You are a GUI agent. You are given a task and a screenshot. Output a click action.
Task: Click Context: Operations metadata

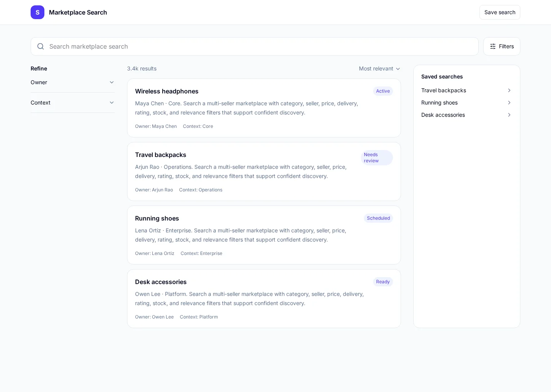point(201,190)
